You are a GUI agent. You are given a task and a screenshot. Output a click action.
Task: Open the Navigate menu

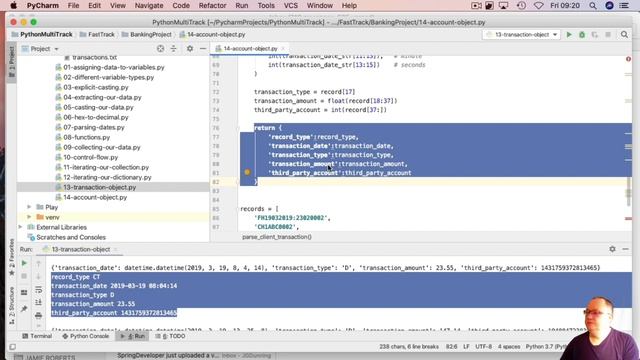click(x=149, y=6)
